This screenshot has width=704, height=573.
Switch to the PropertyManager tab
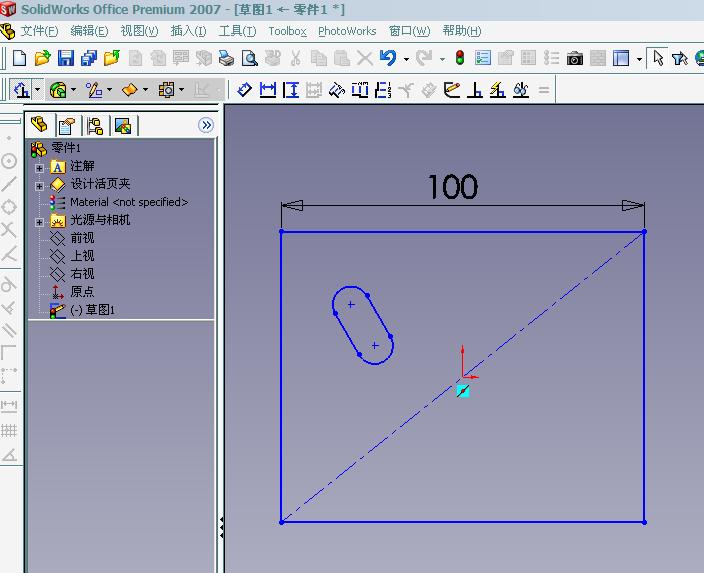[67, 126]
